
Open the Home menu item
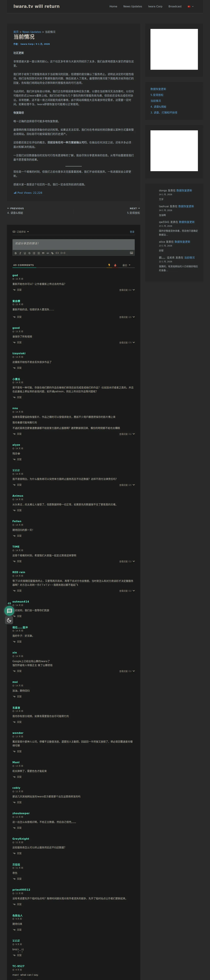click(113, 7)
